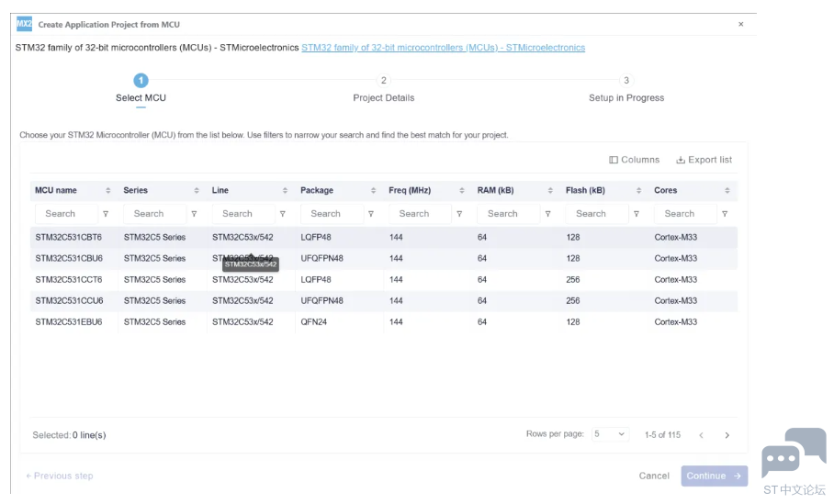Switch to Project Details step
The width and height of the screenshot is (834, 504).
point(384,82)
